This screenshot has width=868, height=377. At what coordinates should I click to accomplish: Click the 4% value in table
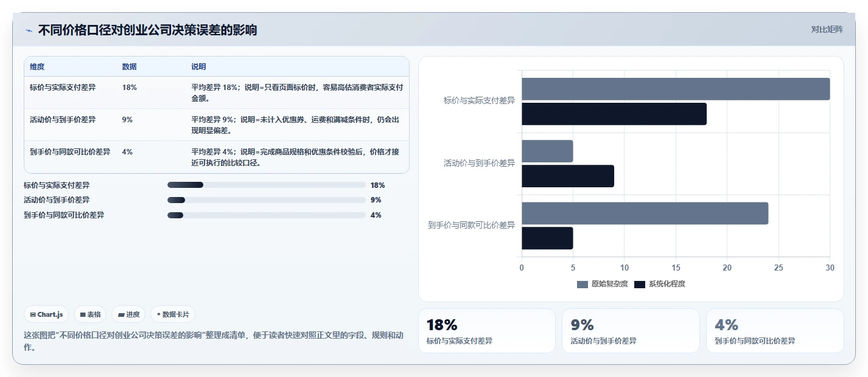127,152
